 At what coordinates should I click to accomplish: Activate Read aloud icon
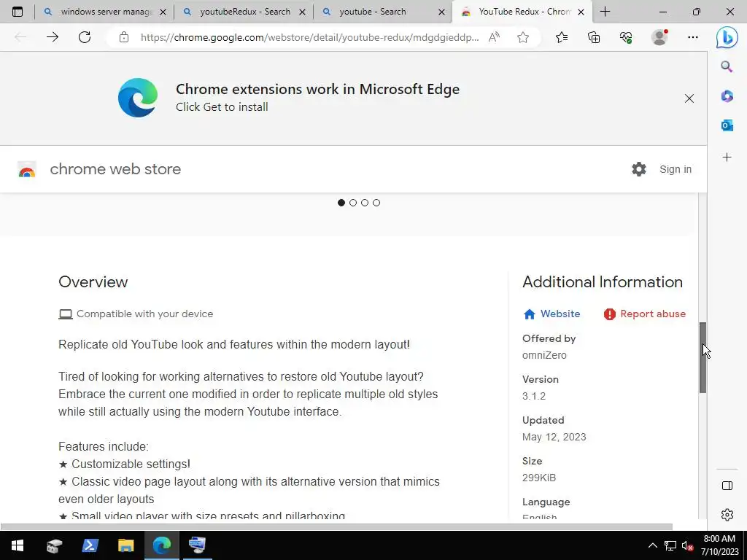(494, 37)
